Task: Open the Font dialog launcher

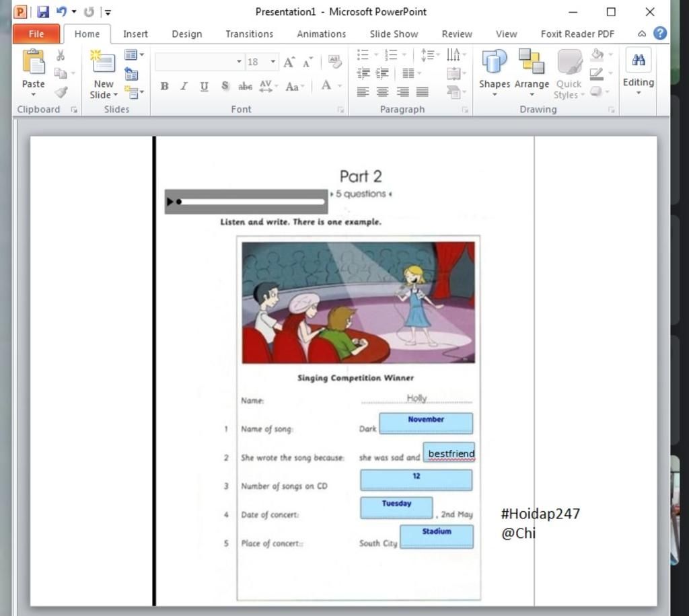Action: pos(340,110)
